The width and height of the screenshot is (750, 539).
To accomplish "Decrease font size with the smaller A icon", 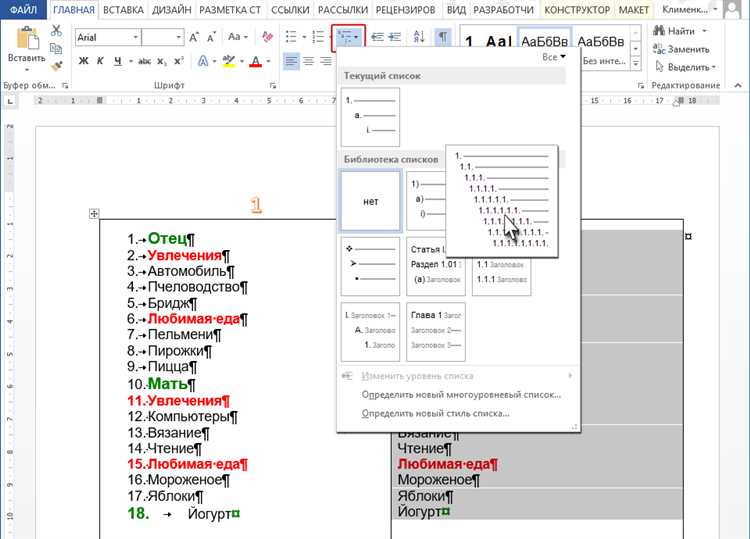I will 211,37.
